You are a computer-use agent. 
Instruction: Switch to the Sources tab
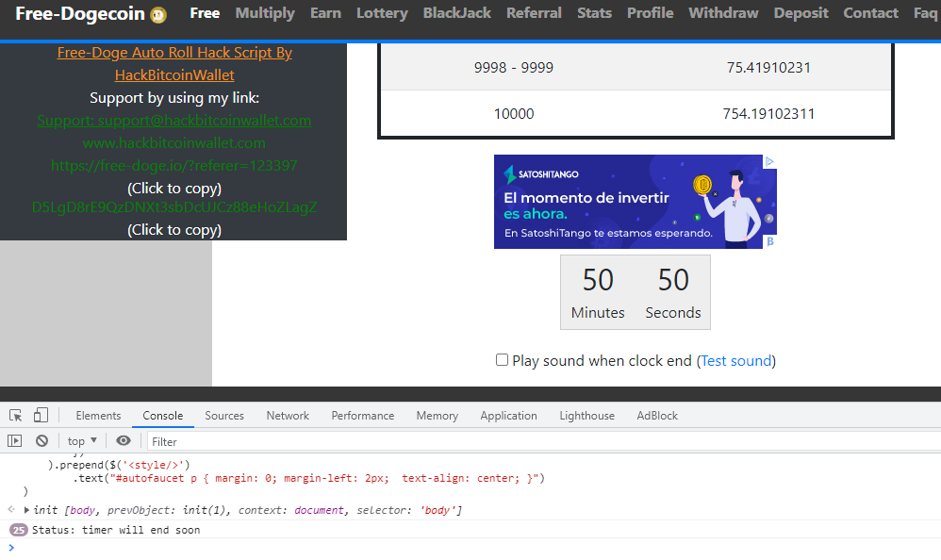click(x=223, y=416)
